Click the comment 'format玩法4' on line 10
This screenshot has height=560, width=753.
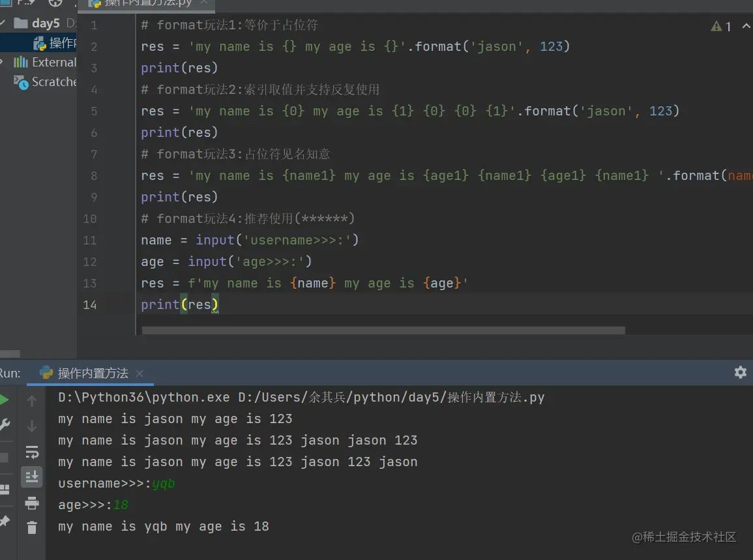[x=248, y=219]
